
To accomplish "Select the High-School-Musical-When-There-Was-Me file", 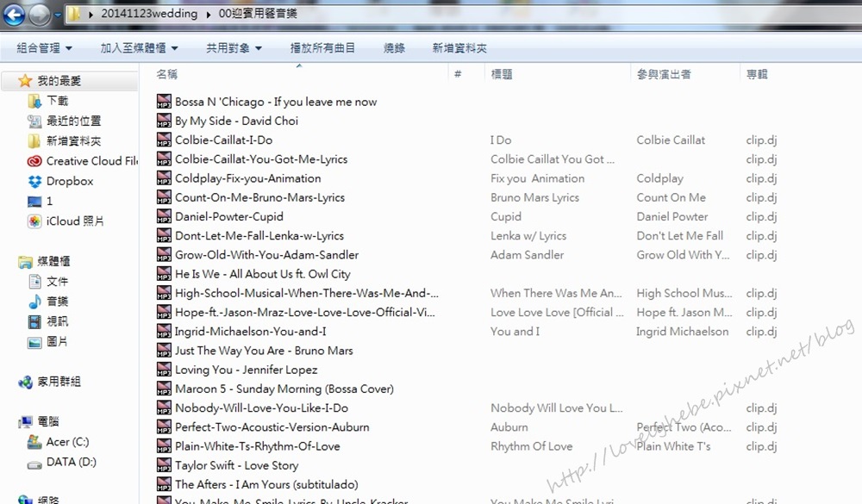I will click(307, 293).
